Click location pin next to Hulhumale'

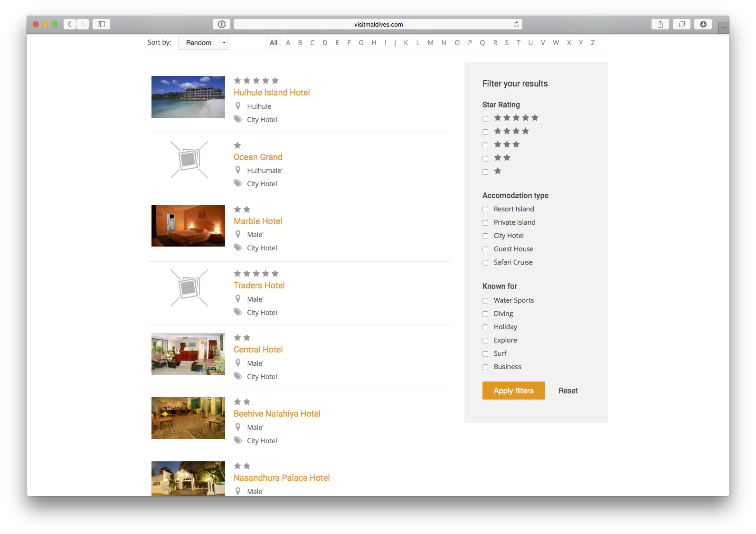[238, 170]
